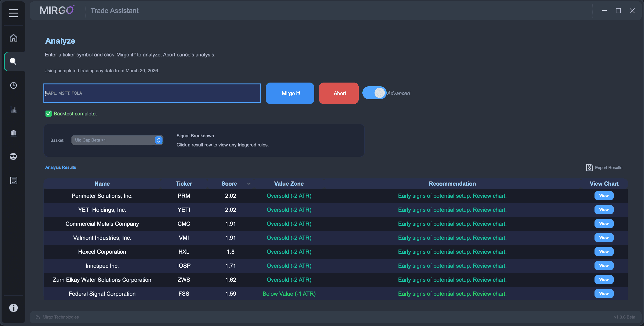Open the history clock icon
The width and height of the screenshot is (644, 326).
pyautogui.click(x=14, y=85)
